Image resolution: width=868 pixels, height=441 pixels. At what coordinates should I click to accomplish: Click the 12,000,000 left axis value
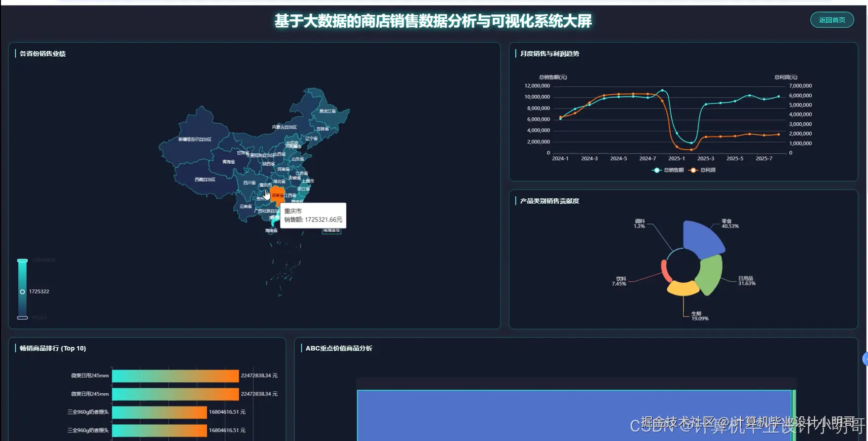537,86
